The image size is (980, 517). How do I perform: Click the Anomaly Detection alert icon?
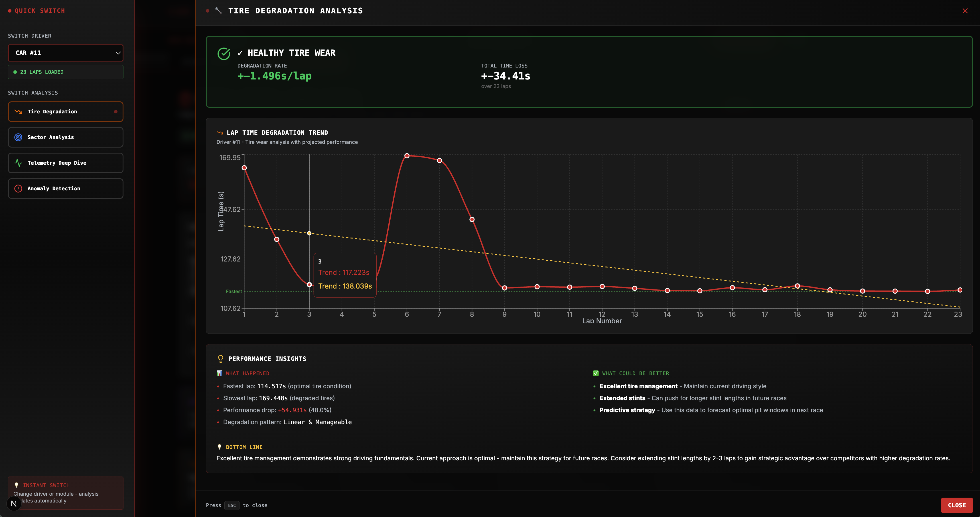point(18,189)
